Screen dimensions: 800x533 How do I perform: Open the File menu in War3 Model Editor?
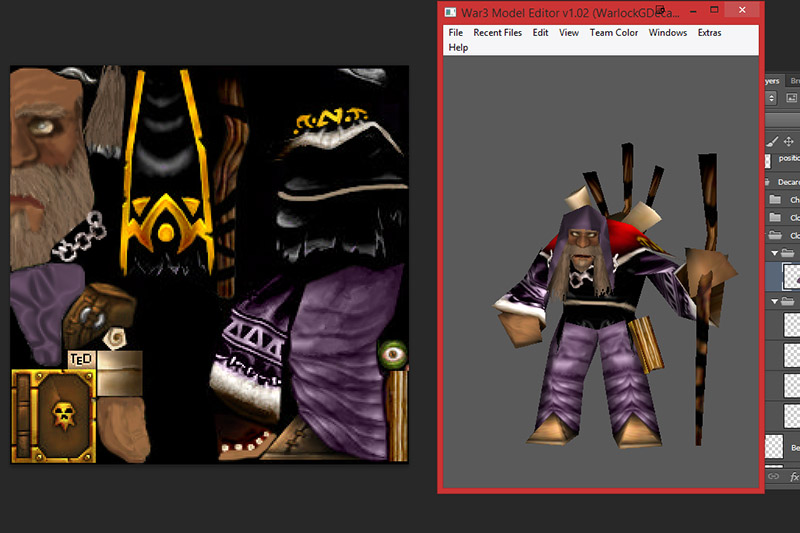(456, 33)
